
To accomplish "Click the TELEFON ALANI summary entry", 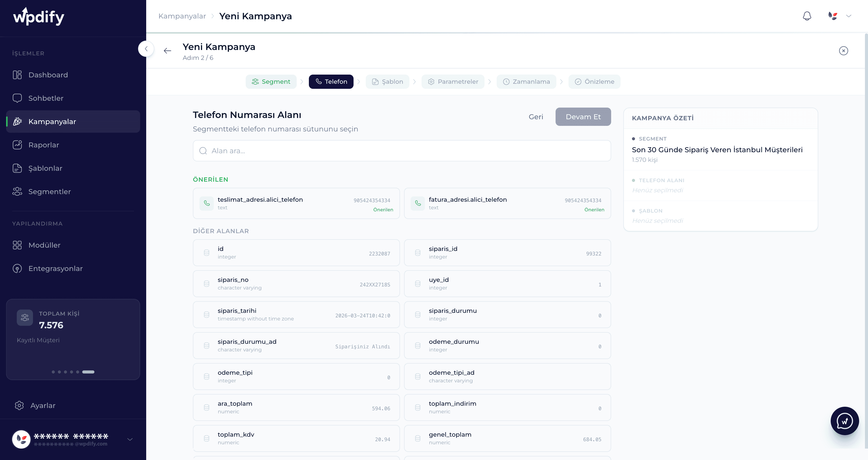I will point(720,185).
